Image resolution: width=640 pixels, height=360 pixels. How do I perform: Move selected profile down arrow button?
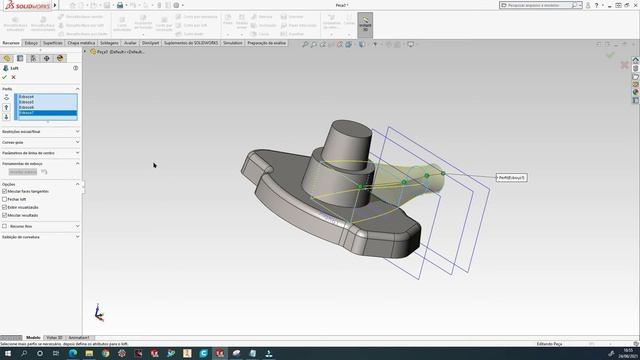pyautogui.click(x=6, y=117)
